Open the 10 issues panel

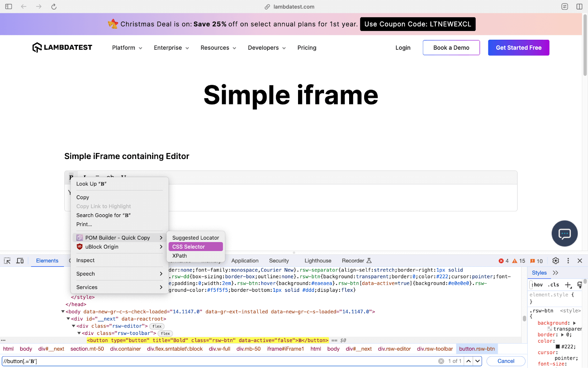pos(535,261)
